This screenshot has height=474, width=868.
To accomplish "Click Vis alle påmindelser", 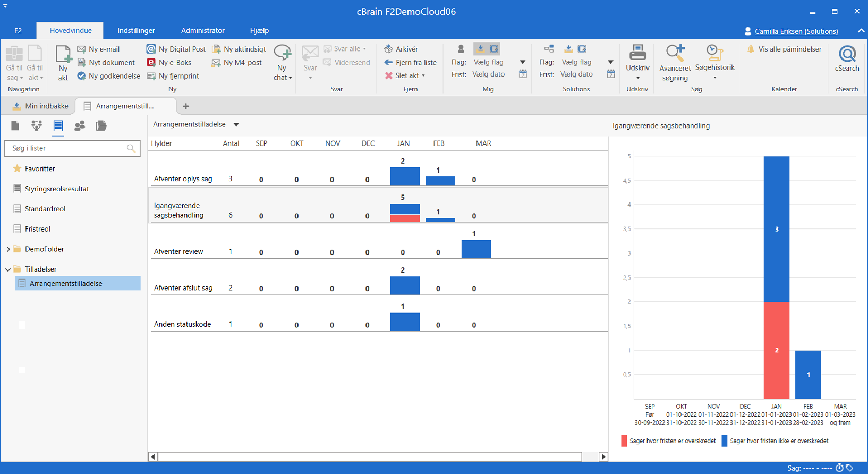I will [784, 49].
